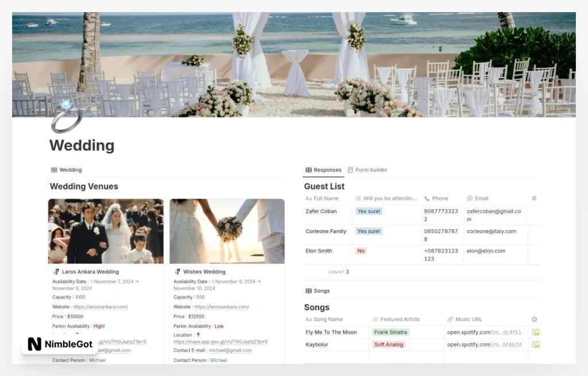588x376 pixels.
Task: Click the Zafer Coban guest name
Action: (x=321, y=211)
